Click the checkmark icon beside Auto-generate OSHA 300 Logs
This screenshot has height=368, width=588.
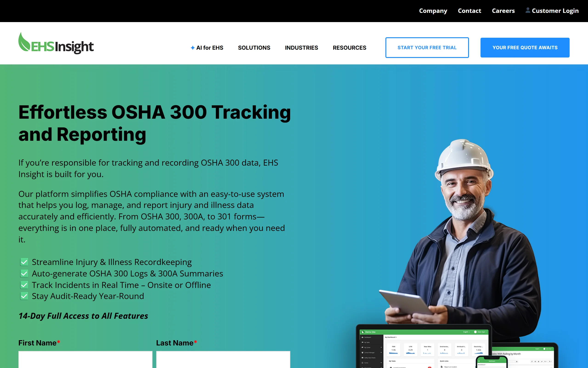tap(24, 273)
